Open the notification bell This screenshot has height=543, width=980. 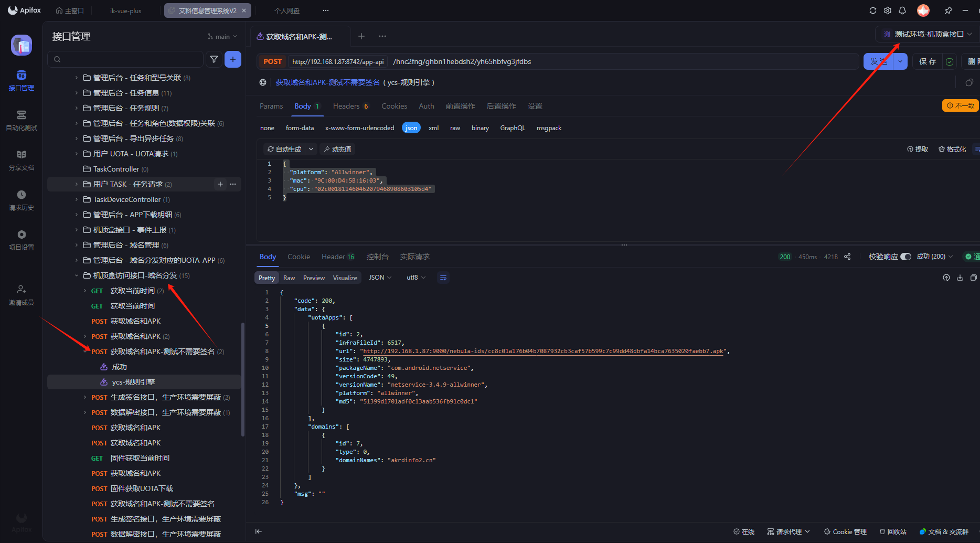click(902, 10)
